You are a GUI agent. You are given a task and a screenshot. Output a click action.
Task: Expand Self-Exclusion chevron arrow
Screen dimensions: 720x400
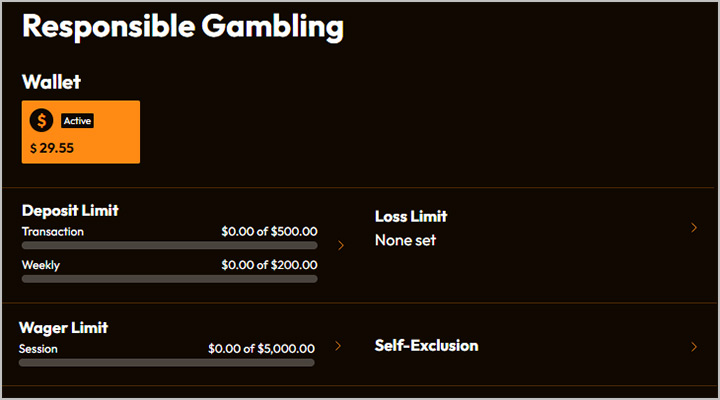click(x=694, y=347)
